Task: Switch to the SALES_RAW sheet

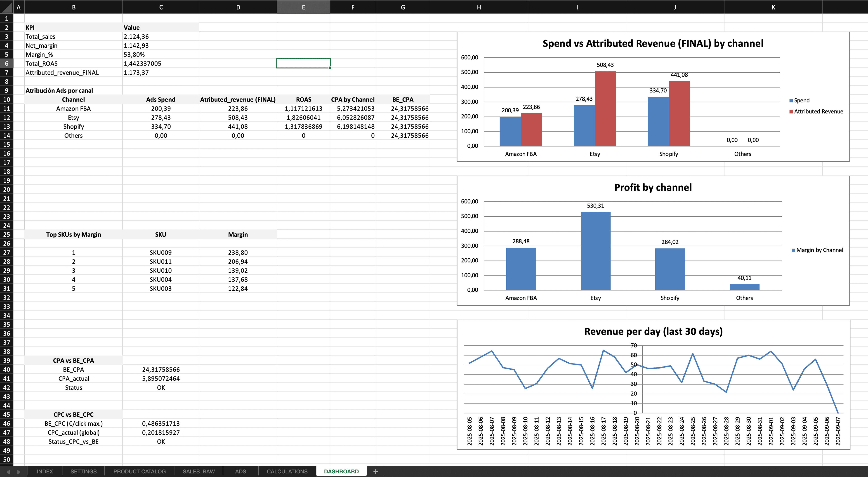Action: 199,471
